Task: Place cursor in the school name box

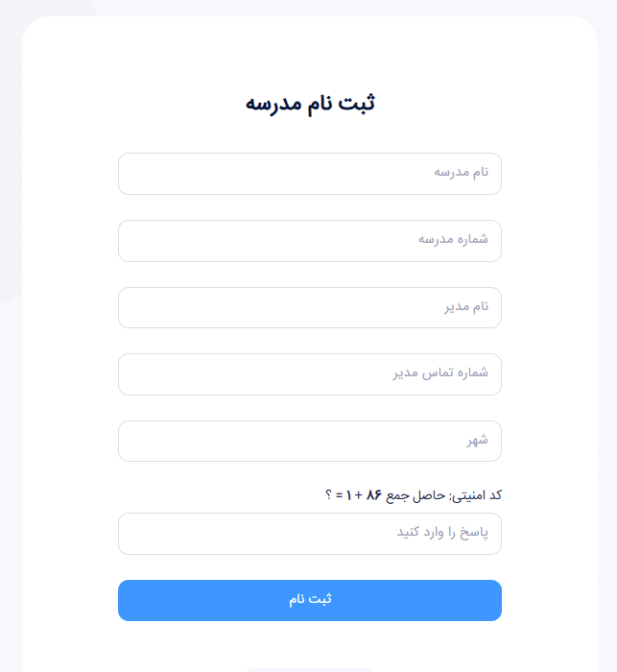Action: pos(309,174)
